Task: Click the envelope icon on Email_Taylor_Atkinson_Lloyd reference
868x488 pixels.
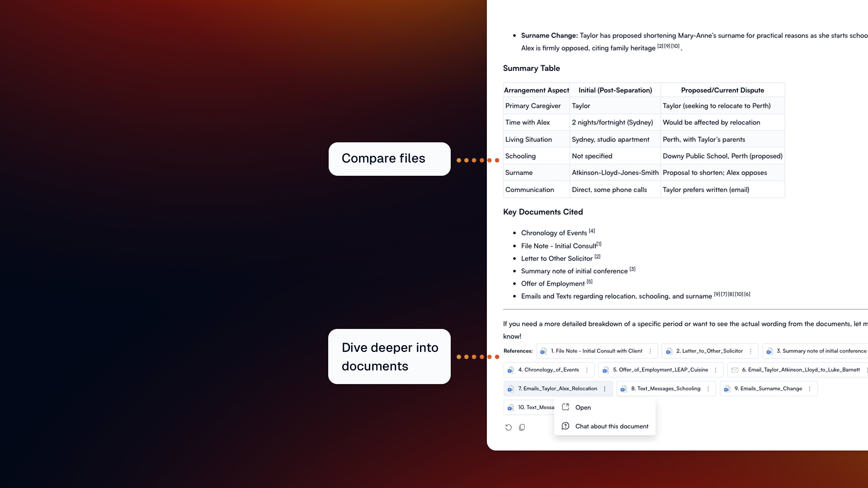Action: (735, 370)
